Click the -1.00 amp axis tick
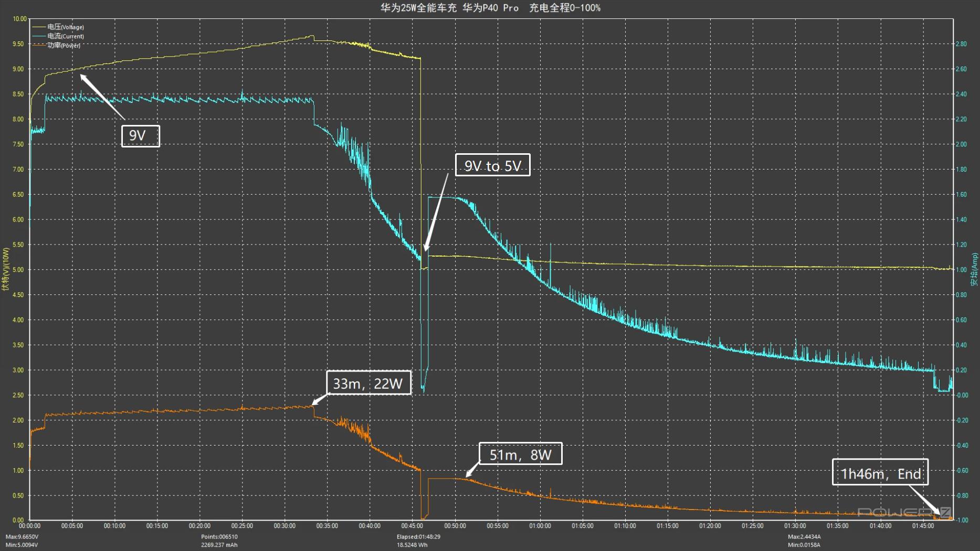Viewport: 980px width, 551px height. [x=962, y=520]
